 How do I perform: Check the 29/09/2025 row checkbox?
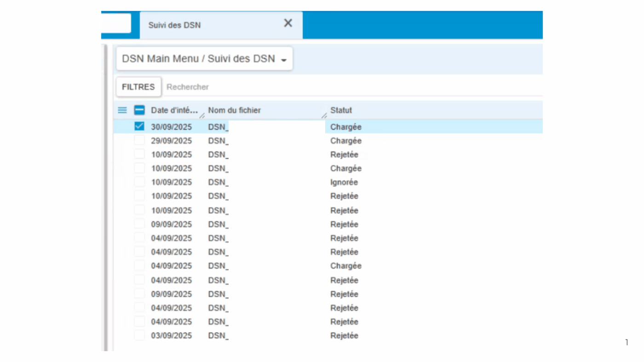coord(139,141)
